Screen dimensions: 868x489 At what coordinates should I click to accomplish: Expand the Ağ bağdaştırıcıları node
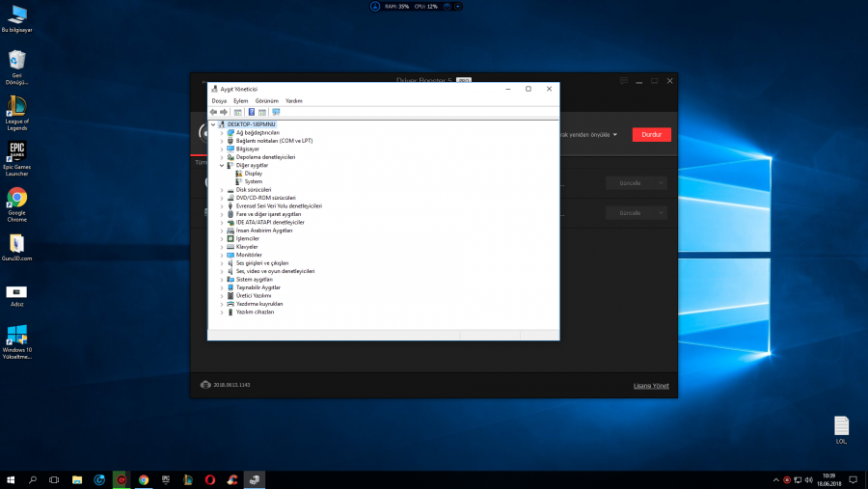(222, 132)
